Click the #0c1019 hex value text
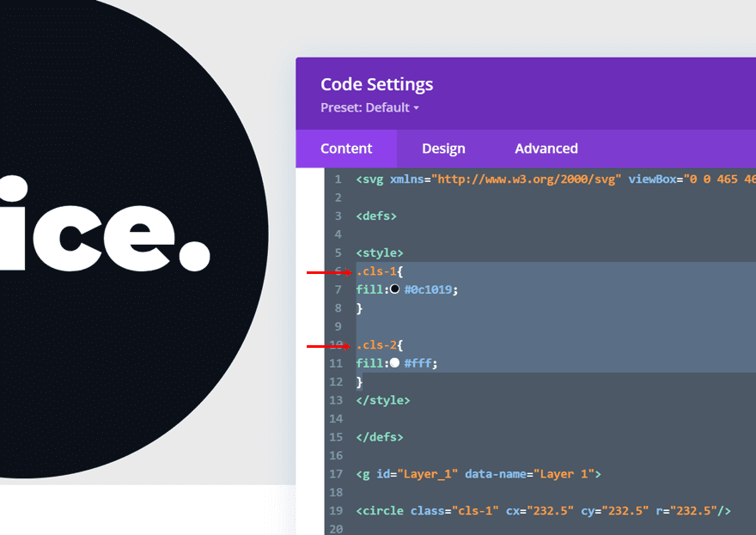Viewport: 756px width, 535px height. click(430, 289)
